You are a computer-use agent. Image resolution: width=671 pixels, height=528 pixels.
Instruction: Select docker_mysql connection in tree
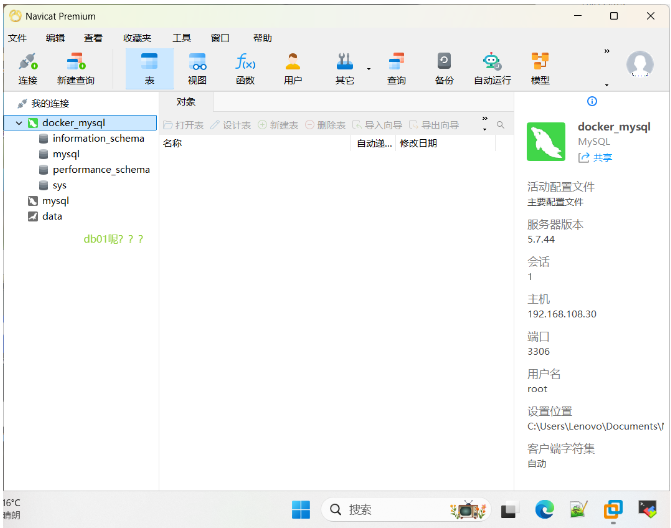pyautogui.click(x=80, y=123)
